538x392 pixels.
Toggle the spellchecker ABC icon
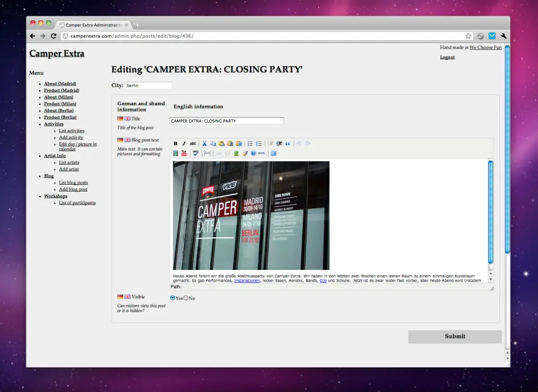(196, 153)
